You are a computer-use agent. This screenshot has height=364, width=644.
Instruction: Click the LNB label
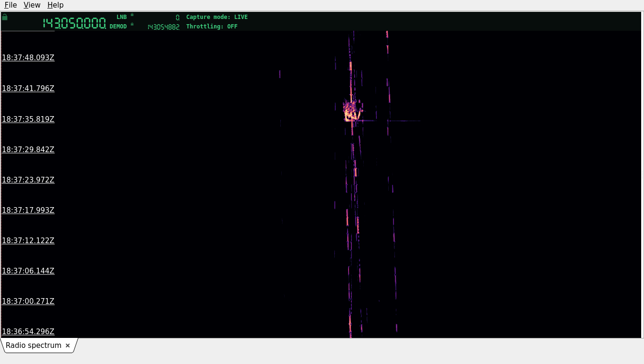click(x=122, y=17)
